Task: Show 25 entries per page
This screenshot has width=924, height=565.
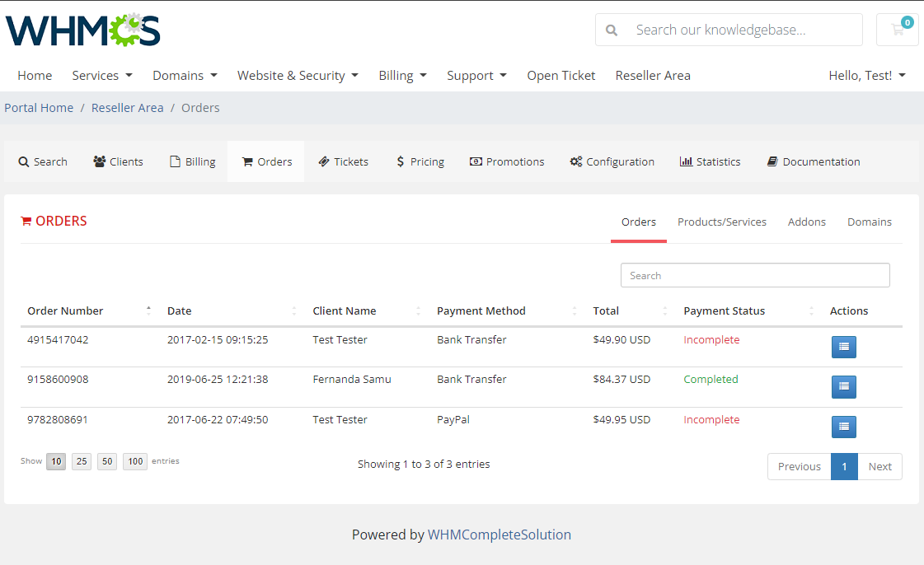Action: click(x=82, y=461)
